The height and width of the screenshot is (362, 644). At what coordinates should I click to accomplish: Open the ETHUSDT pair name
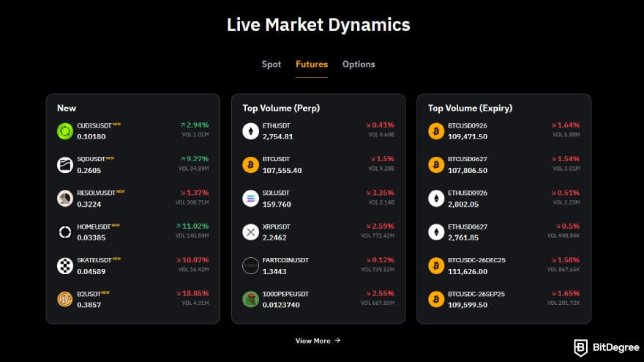click(x=277, y=125)
